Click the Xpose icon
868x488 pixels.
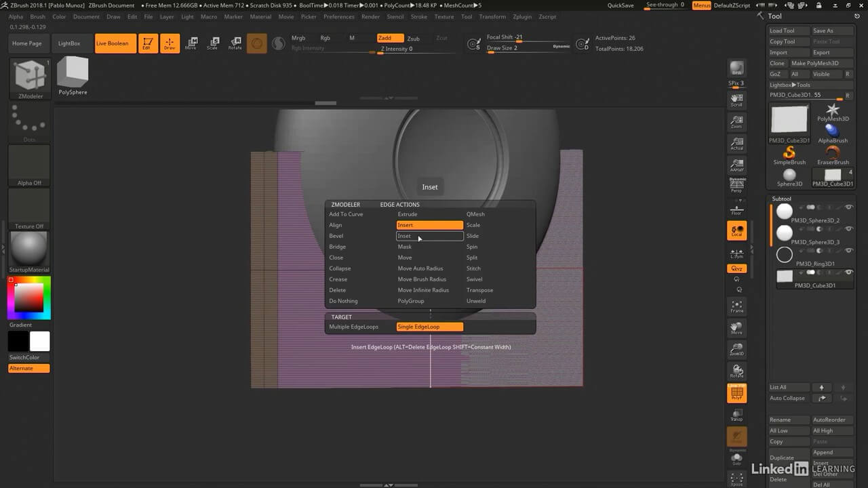coord(736,479)
